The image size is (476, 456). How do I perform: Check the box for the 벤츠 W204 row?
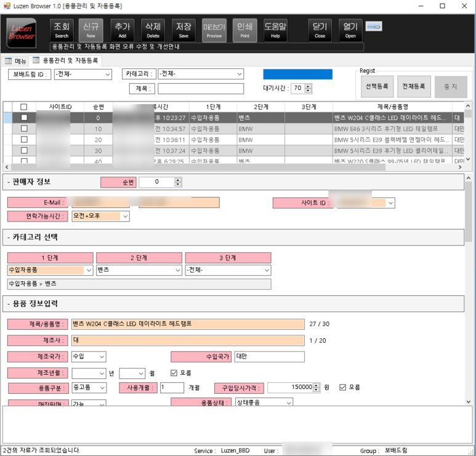click(24, 118)
